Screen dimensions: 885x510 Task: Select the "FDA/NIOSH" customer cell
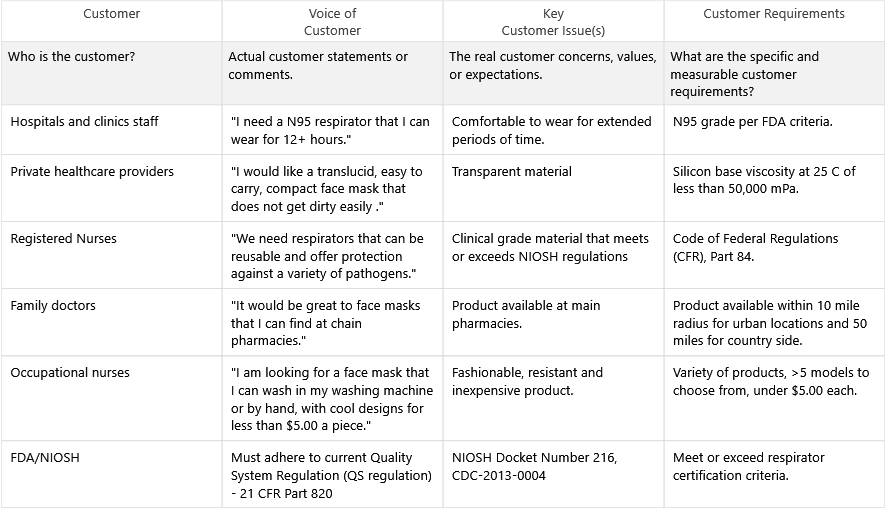(x=45, y=458)
